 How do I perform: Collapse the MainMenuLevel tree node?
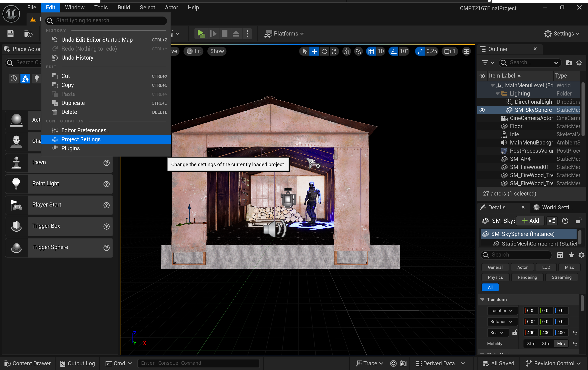click(x=492, y=86)
